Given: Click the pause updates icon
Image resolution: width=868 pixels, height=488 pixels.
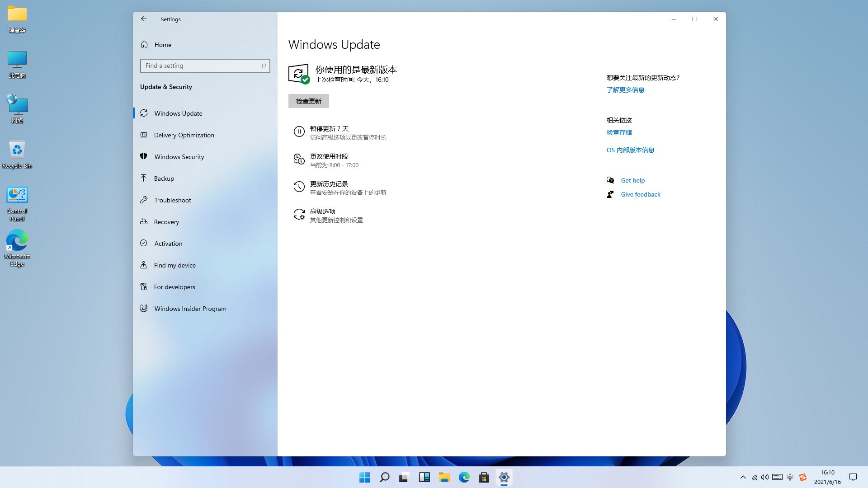Looking at the screenshot, I should [x=299, y=131].
